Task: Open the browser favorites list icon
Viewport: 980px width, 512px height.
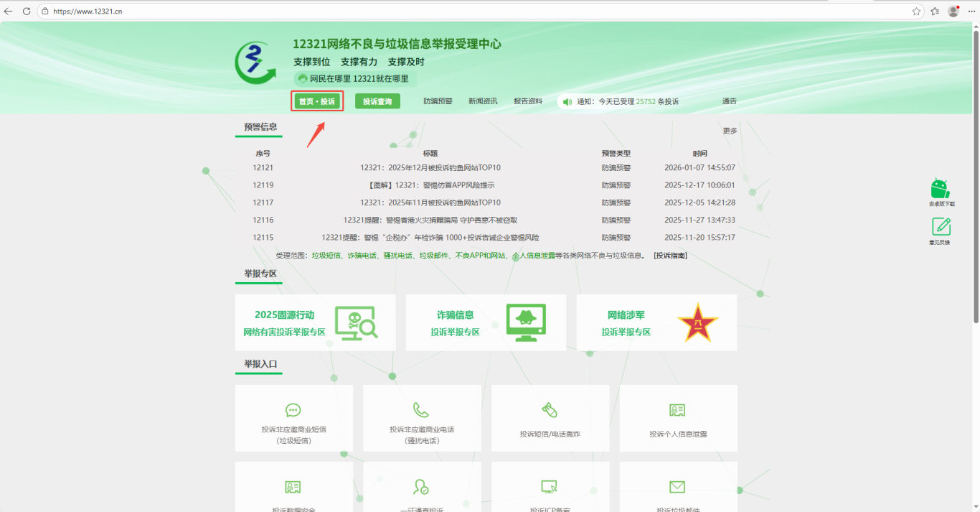Action: coord(935,11)
